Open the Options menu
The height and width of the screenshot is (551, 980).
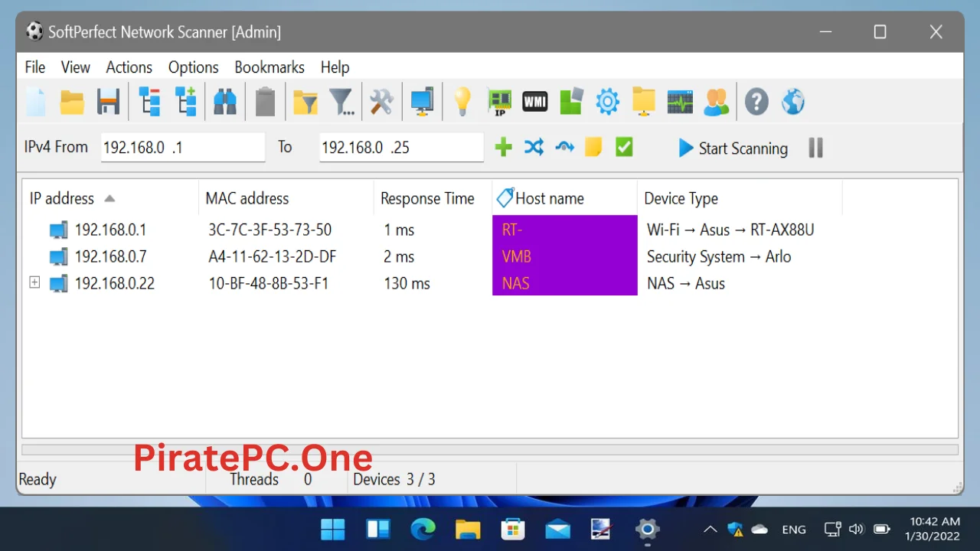click(193, 67)
